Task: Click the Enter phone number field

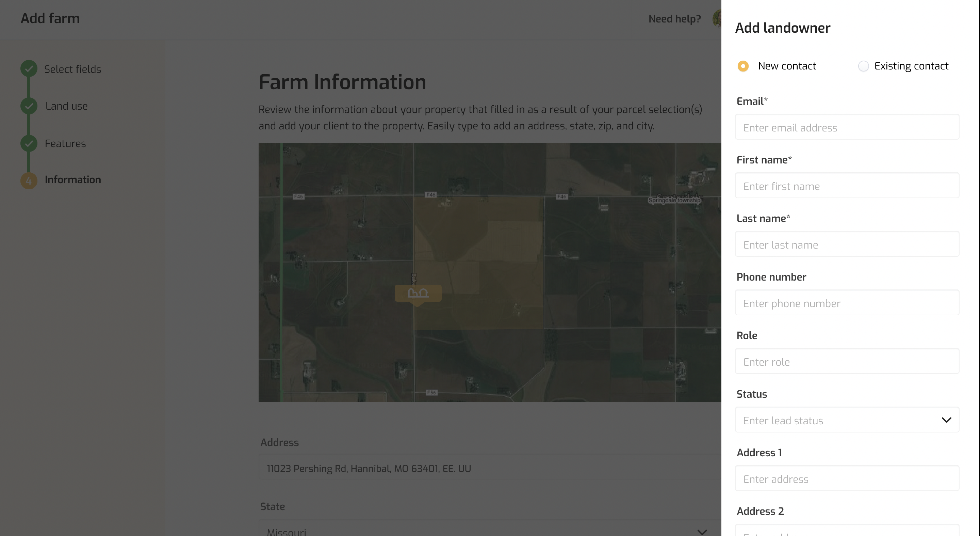Action: [847, 303]
